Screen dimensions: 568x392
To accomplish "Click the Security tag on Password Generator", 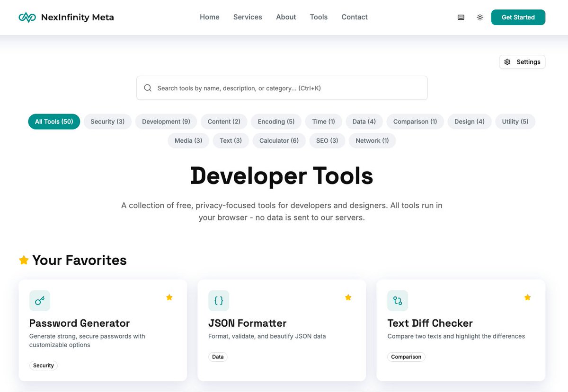I will point(44,366).
